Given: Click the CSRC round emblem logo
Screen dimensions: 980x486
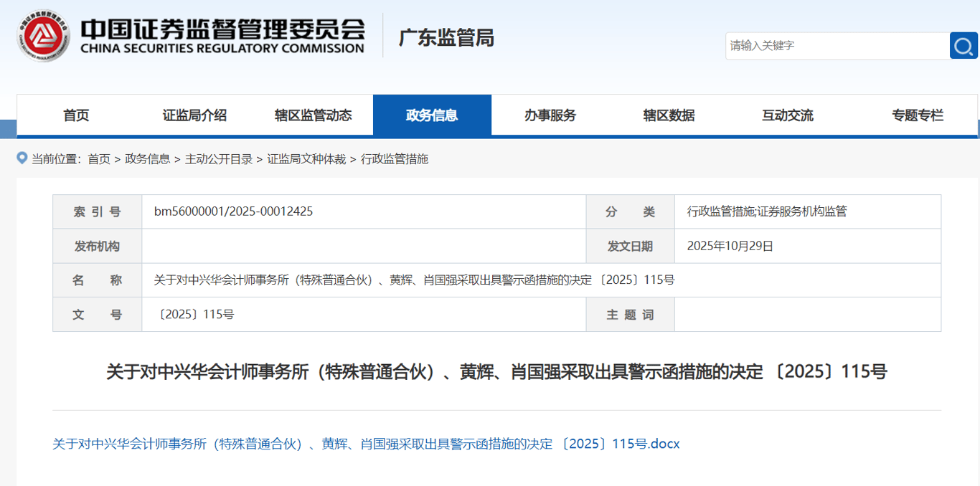Looking at the screenshot, I should (x=44, y=35).
